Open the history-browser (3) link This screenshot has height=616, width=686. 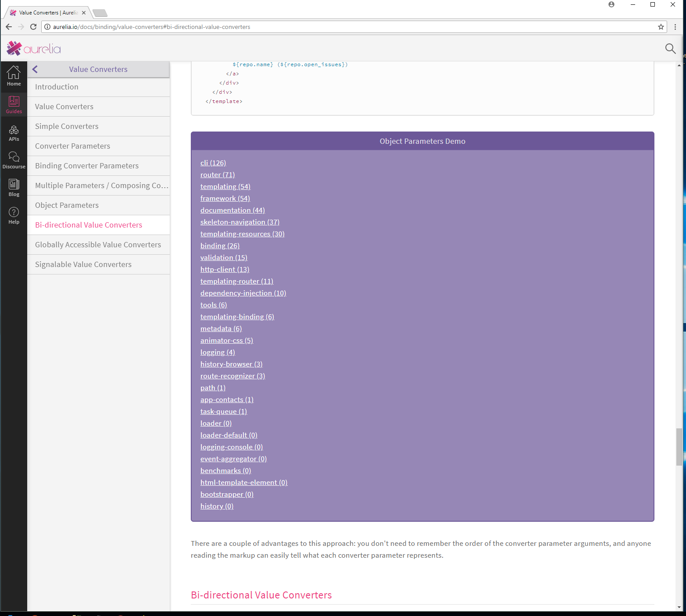tap(232, 364)
